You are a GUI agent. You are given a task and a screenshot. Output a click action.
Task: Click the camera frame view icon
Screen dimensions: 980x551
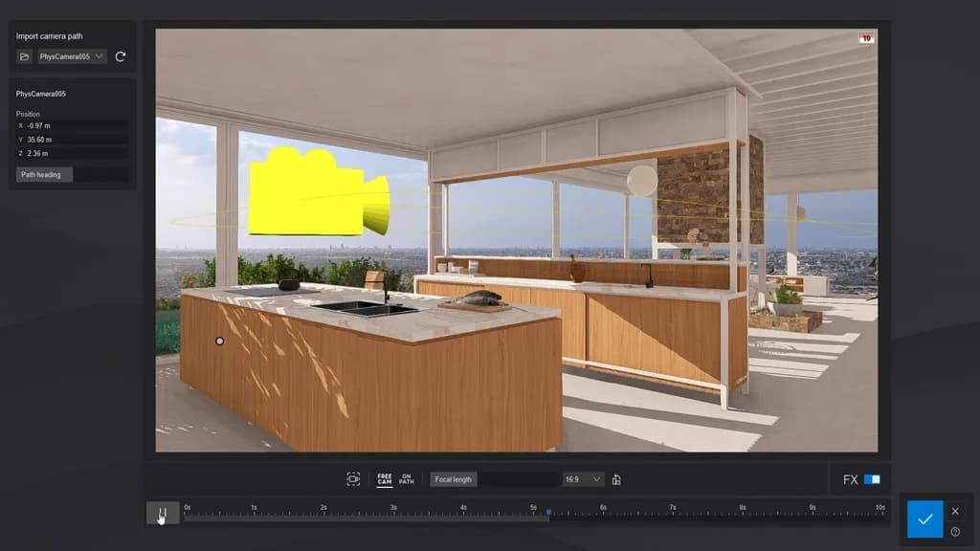[x=353, y=479]
